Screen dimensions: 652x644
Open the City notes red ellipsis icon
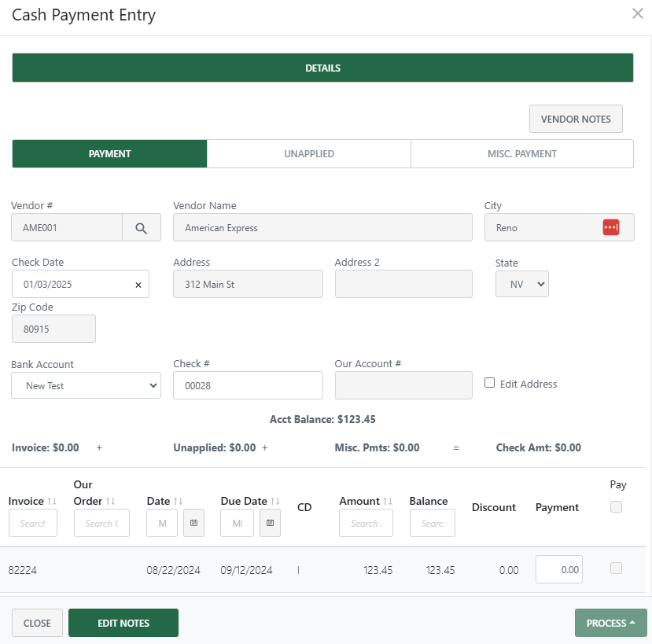[610, 227]
